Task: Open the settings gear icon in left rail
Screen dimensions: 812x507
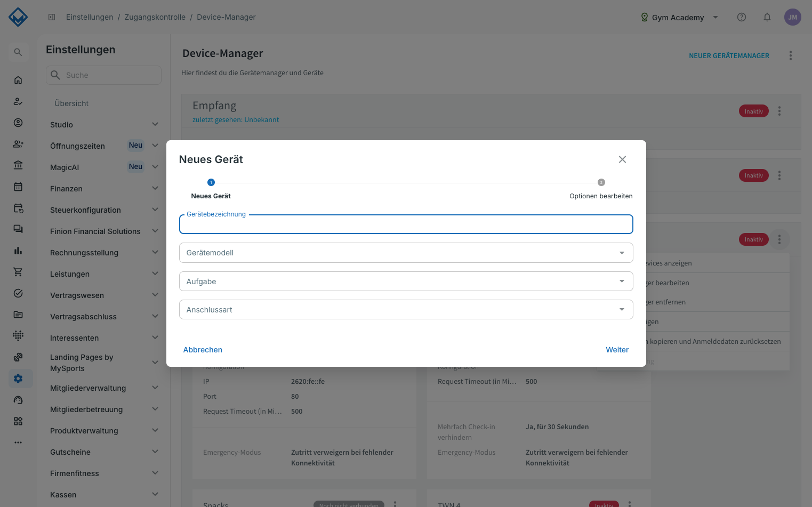Action: pos(18,379)
